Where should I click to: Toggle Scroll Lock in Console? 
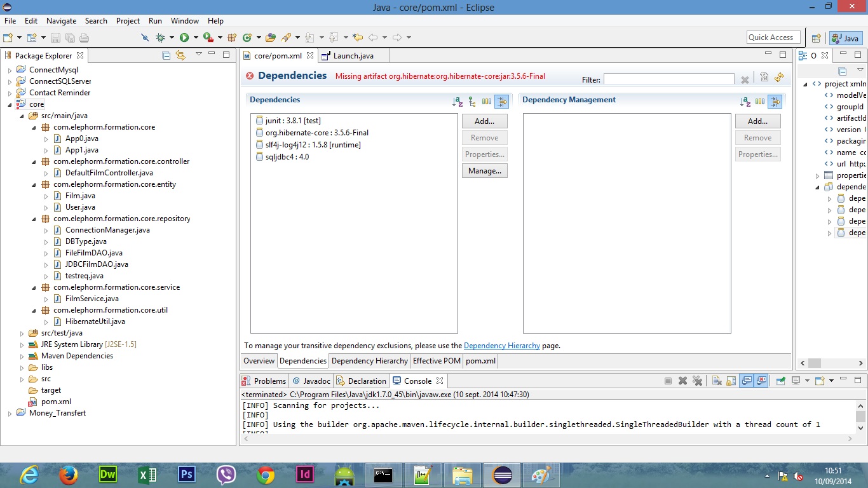pyautogui.click(x=731, y=381)
